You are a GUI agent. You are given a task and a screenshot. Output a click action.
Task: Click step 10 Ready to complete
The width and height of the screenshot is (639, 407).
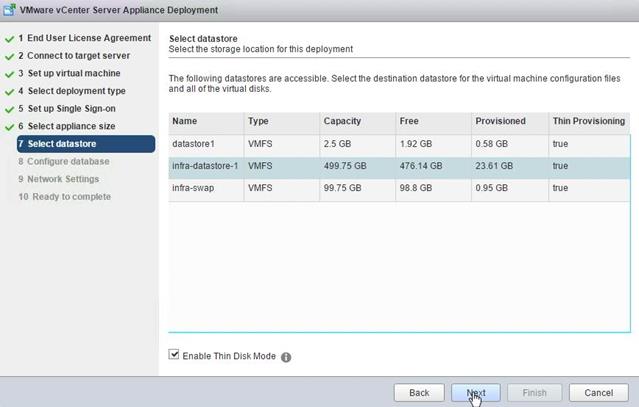(64, 197)
